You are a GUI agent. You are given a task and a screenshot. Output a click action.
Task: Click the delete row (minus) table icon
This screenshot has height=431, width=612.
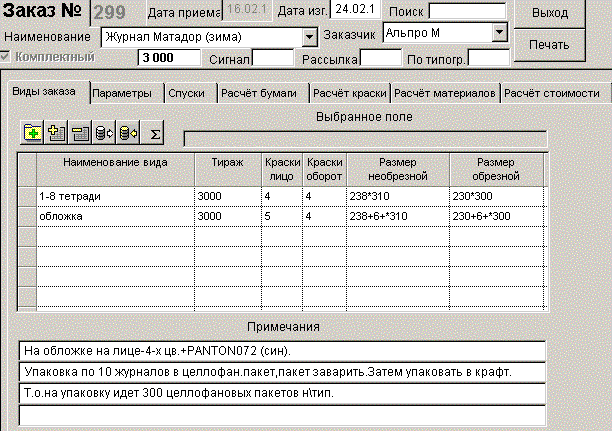(x=80, y=131)
